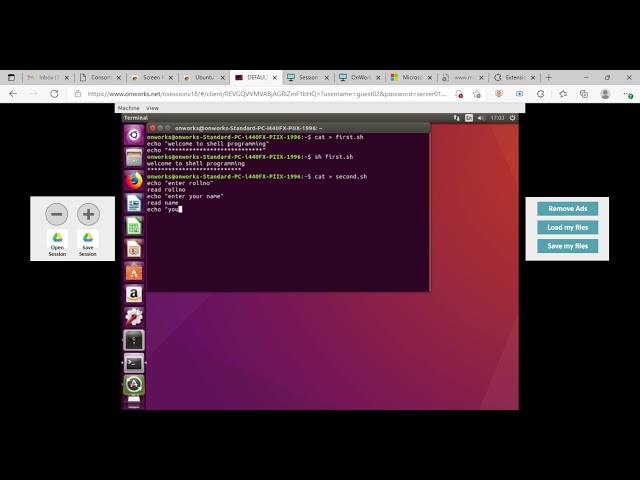Click the 'cat > second.sh' command line

(x=257, y=176)
